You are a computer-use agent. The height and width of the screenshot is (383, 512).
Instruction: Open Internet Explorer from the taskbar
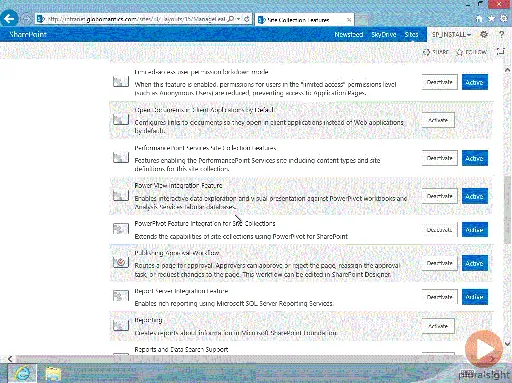coord(23,373)
